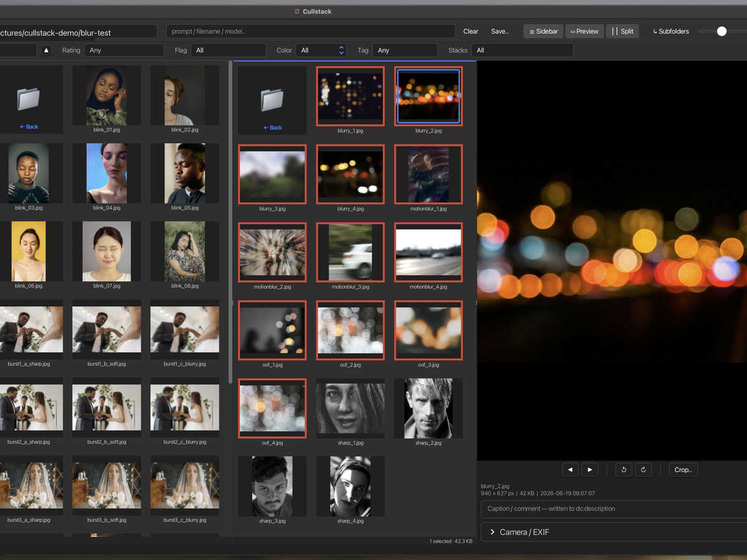Select the motionblur_4.jpg thumbnail

(428, 252)
